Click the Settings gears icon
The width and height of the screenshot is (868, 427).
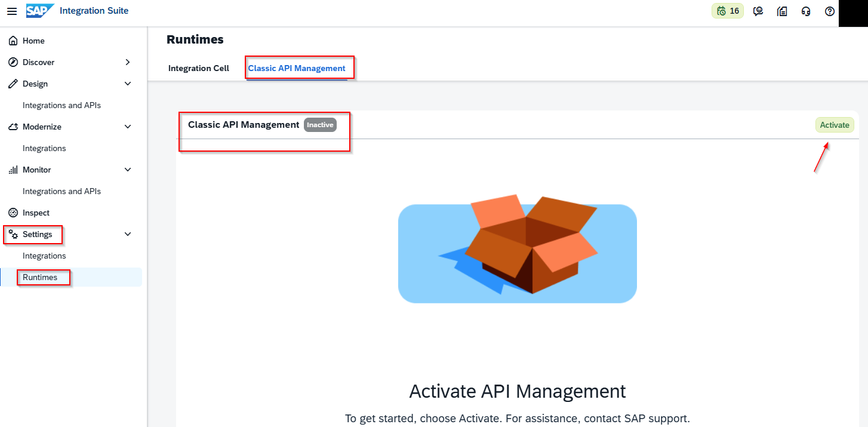13,234
